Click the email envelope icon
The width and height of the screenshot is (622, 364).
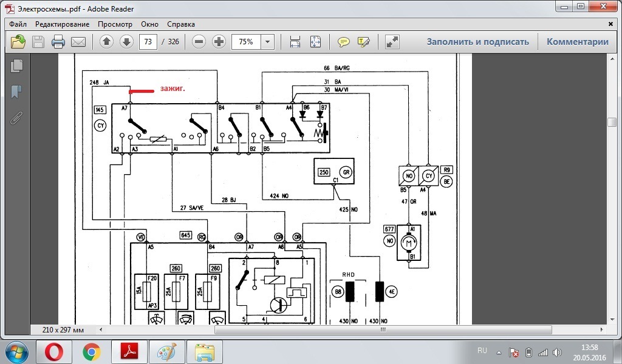pyautogui.click(x=78, y=42)
